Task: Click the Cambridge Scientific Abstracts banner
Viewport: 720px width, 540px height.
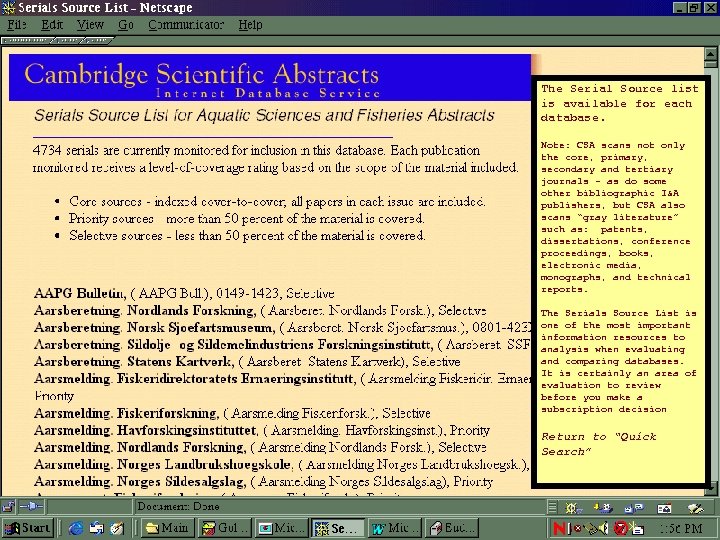Action: pos(270,78)
